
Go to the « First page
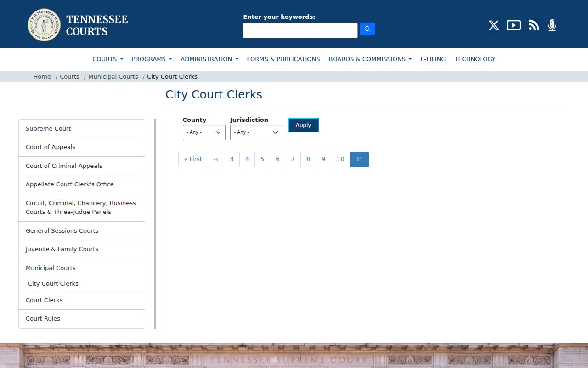193,159
